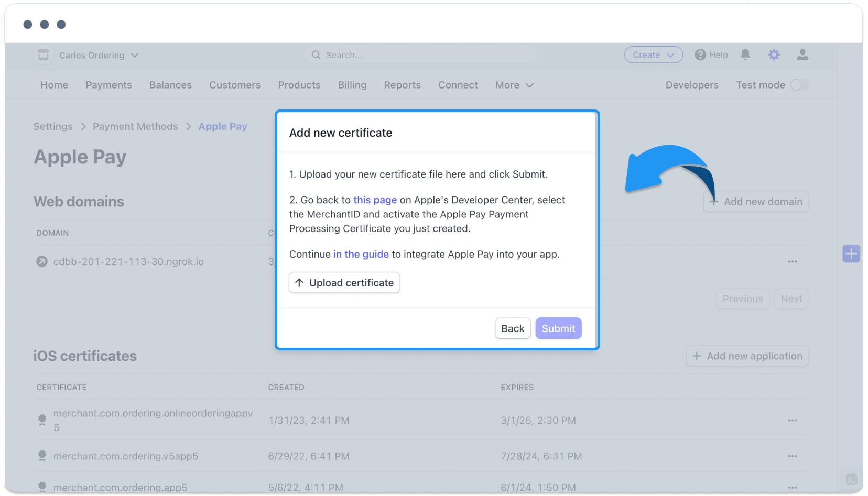Open the Create dropdown

pos(654,54)
